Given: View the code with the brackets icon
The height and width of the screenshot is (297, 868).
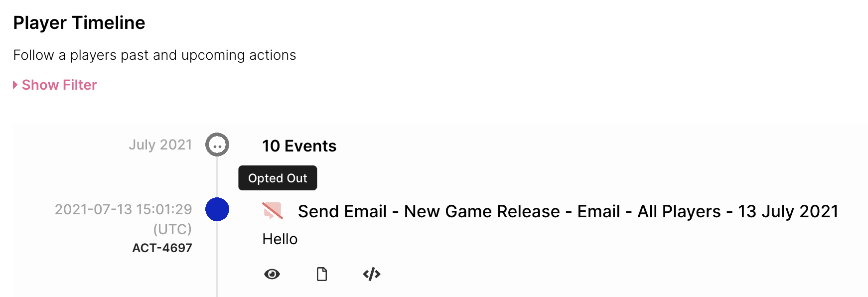Looking at the screenshot, I should (x=372, y=274).
